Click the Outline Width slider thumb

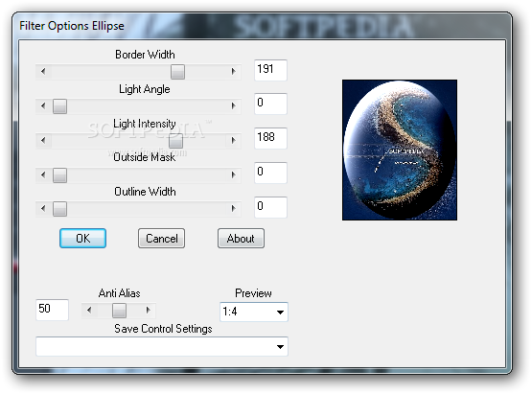click(59, 209)
